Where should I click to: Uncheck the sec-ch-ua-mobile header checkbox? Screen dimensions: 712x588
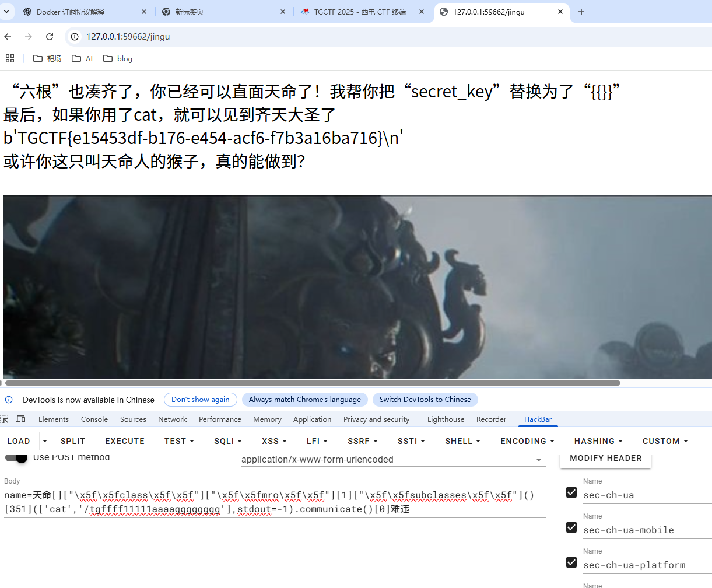(x=571, y=527)
